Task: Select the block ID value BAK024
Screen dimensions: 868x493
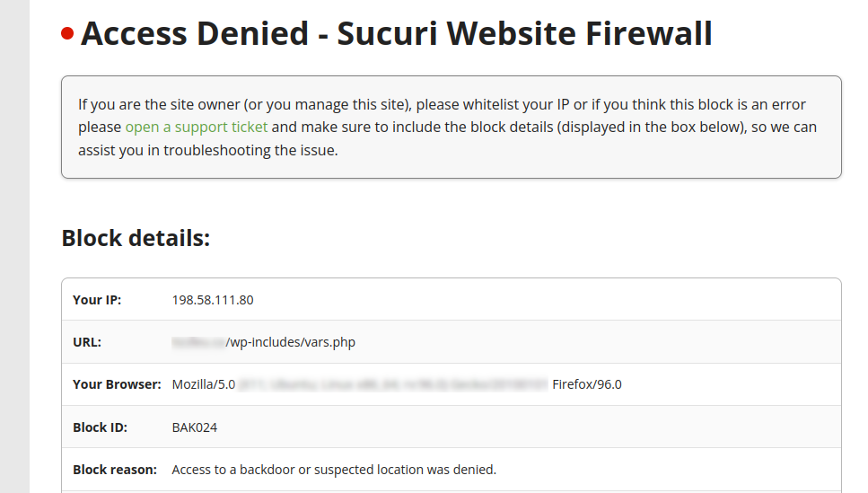Action: pos(195,427)
